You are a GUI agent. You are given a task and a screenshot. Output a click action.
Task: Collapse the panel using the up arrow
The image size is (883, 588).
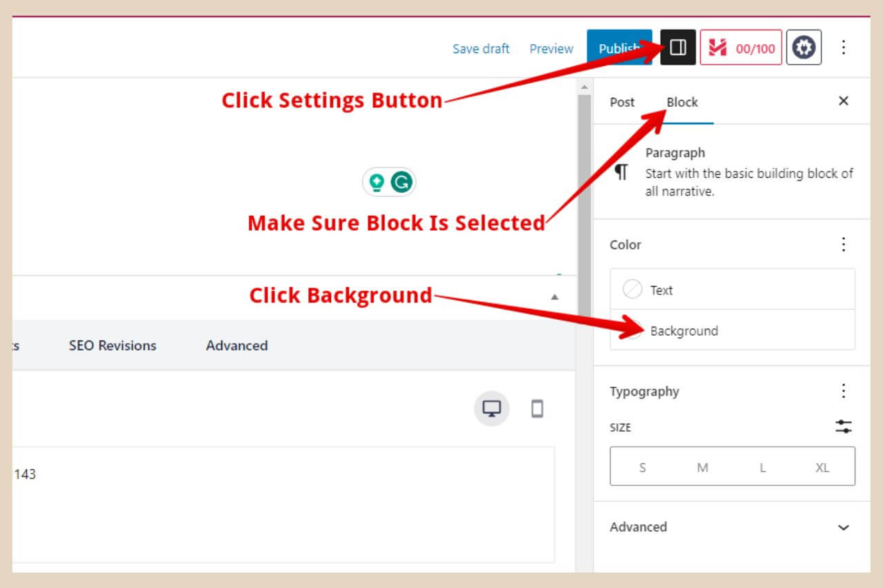click(556, 295)
